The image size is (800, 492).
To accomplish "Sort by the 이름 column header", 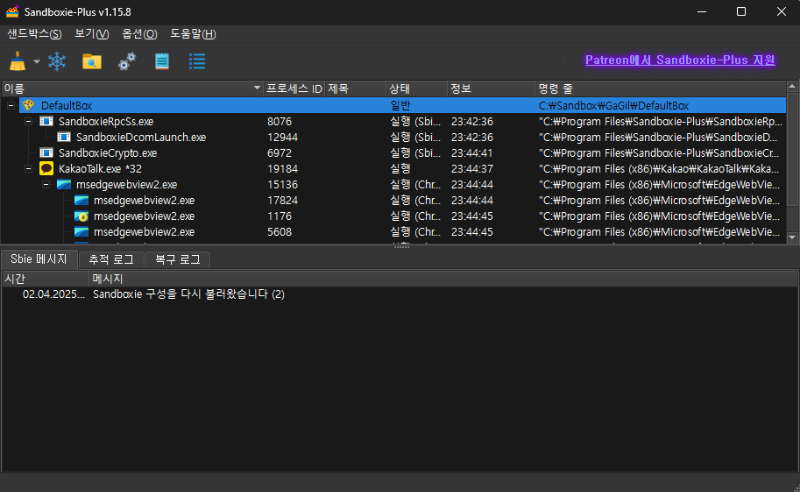I will 132,89.
